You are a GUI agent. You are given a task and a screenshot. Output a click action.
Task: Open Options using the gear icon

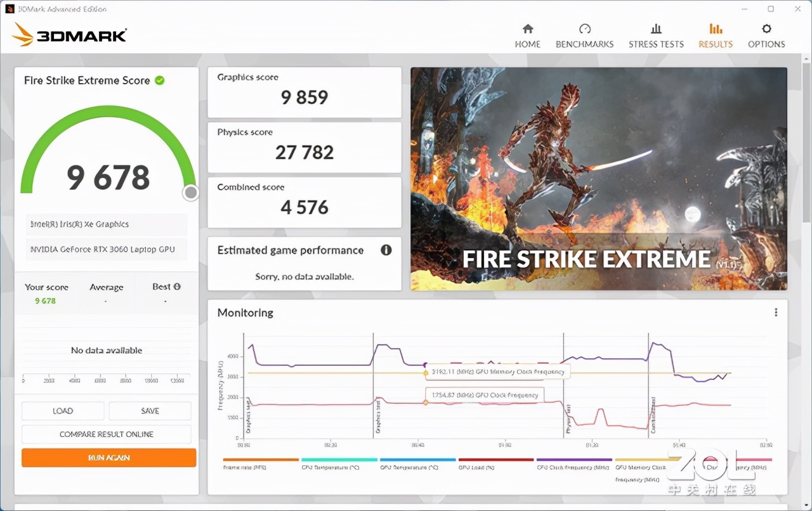[766, 29]
